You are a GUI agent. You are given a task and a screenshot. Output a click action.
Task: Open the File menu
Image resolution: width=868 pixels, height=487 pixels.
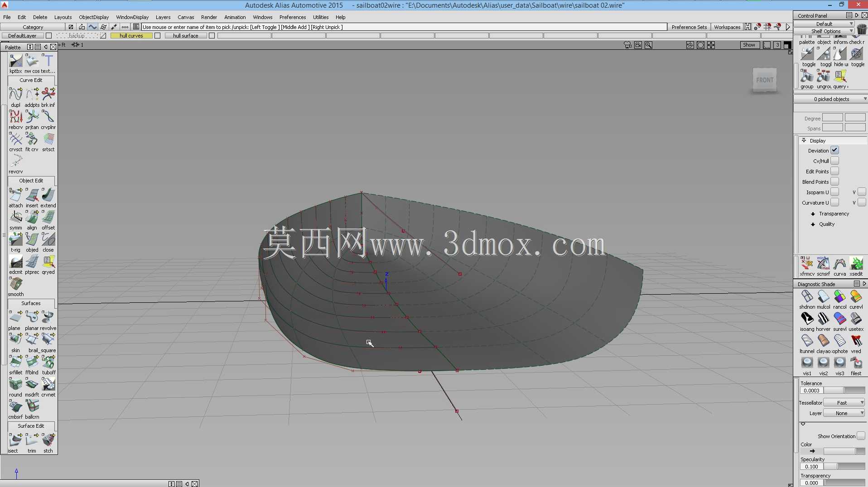[7, 17]
